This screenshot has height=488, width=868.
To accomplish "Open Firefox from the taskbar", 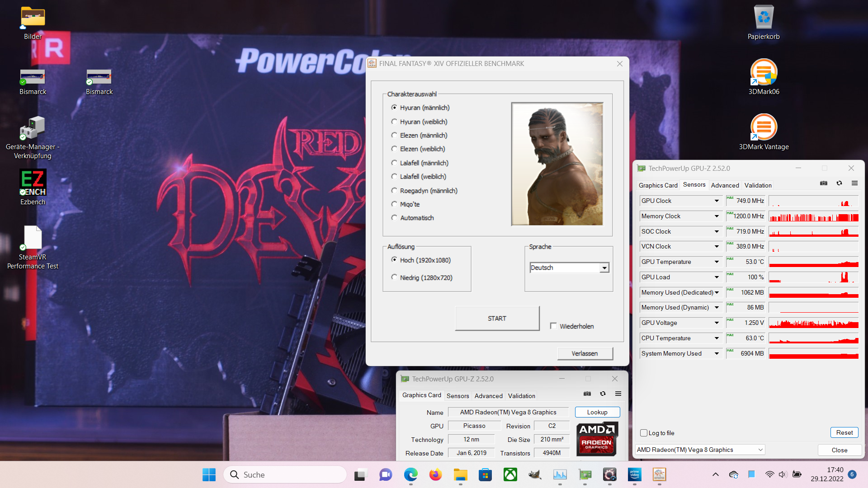I will [x=435, y=474].
